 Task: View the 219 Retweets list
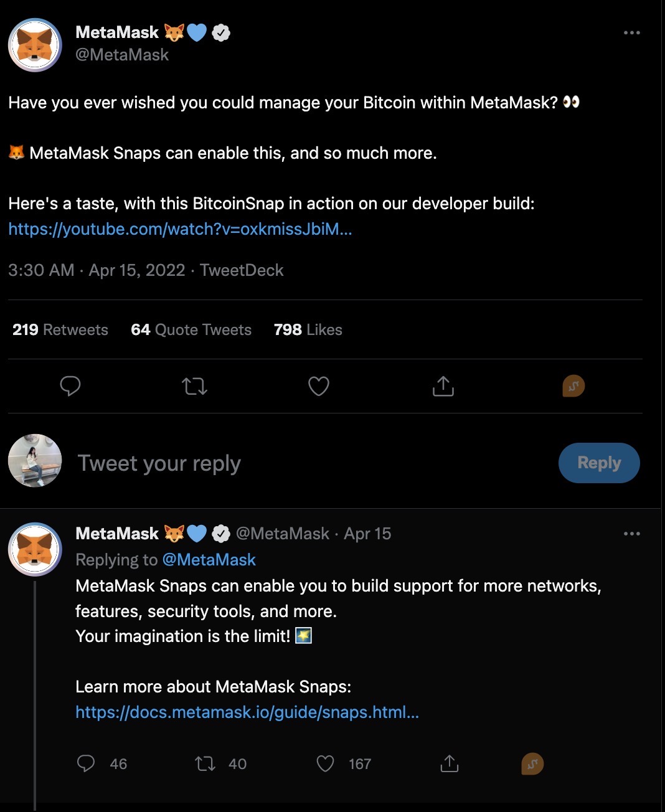(60, 329)
